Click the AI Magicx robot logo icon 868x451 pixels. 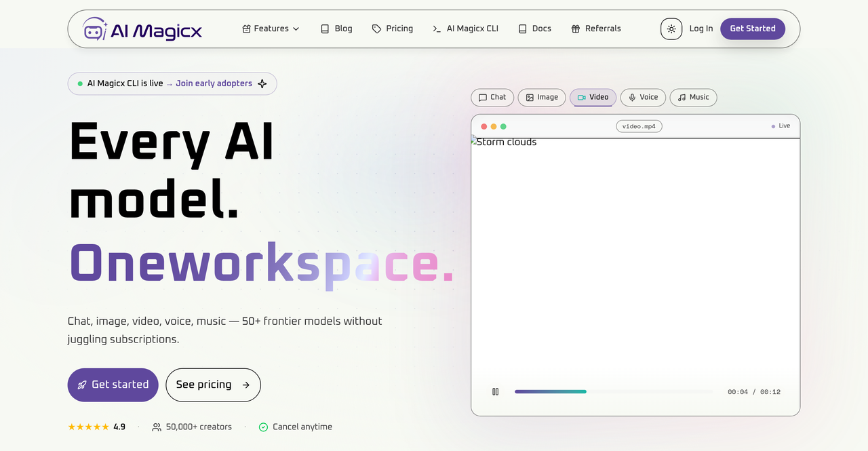coord(94,29)
